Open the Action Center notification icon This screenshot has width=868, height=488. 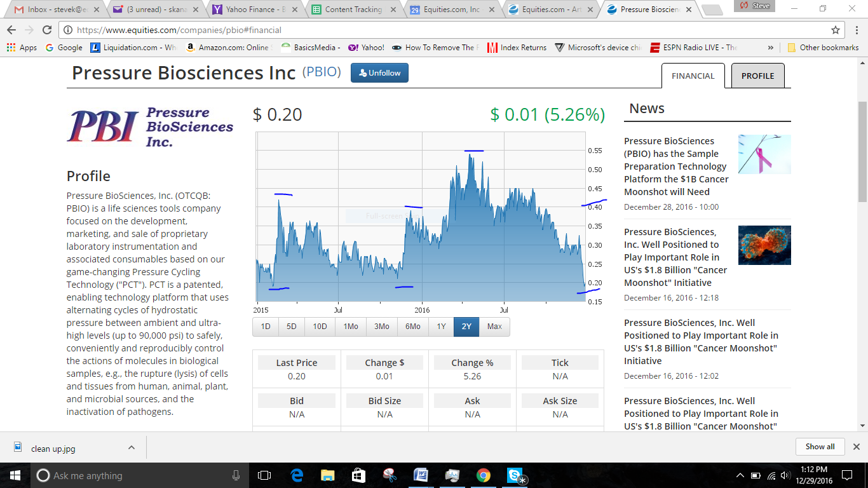(846, 475)
